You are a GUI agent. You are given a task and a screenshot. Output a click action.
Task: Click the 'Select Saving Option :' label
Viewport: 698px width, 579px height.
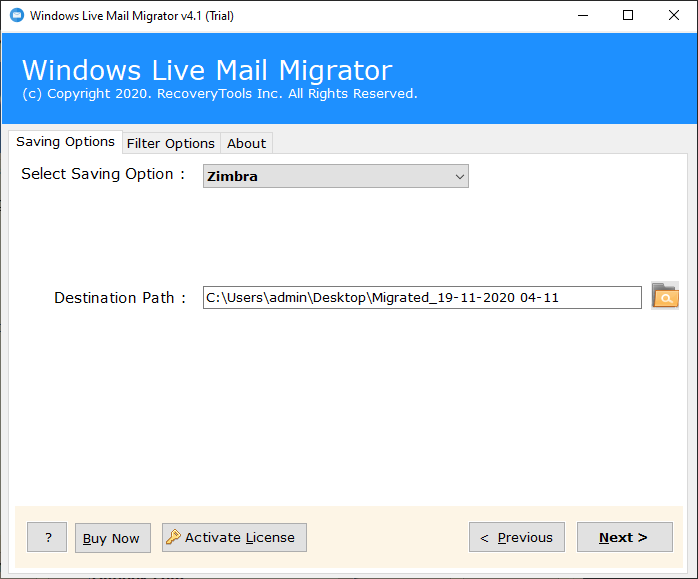pos(103,174)
